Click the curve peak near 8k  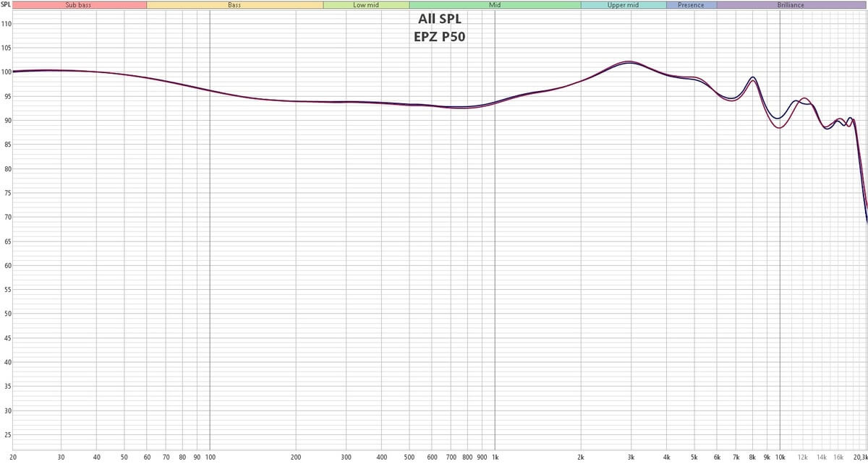(x=753, y=78)
